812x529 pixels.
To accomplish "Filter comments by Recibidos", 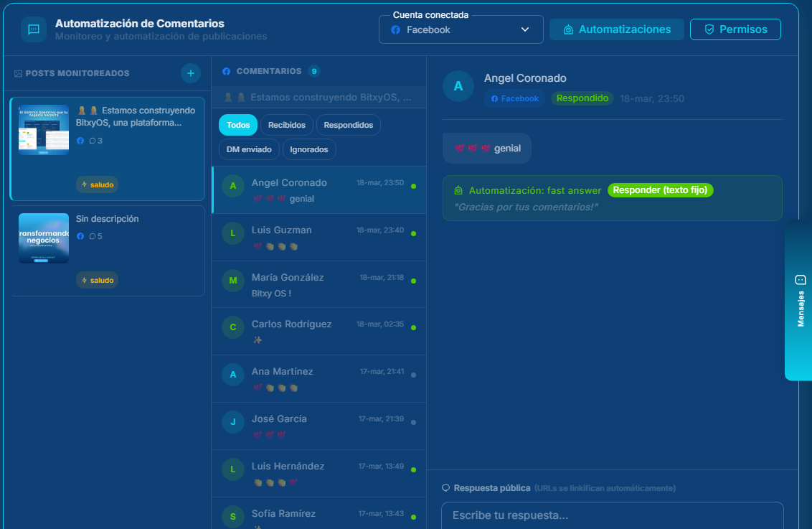I will point(286,125).
